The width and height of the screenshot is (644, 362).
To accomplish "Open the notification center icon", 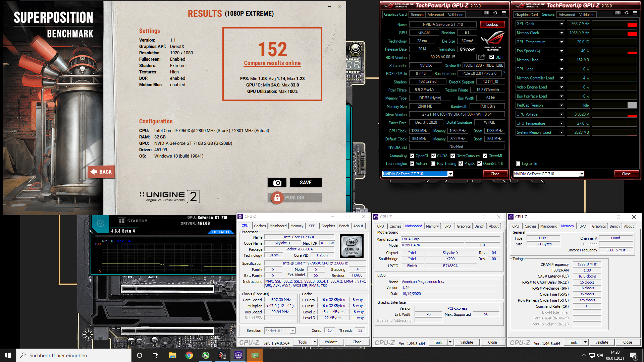I will click(x=633, y=355).
